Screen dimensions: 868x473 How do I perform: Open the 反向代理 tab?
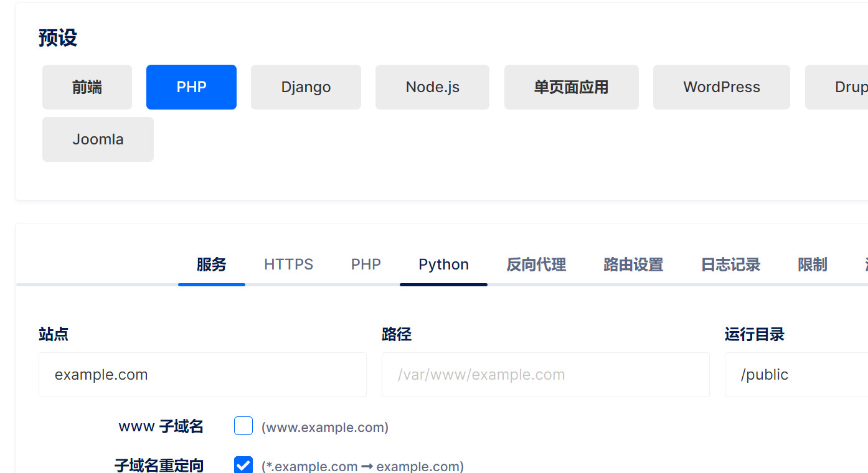coord(536,265)
